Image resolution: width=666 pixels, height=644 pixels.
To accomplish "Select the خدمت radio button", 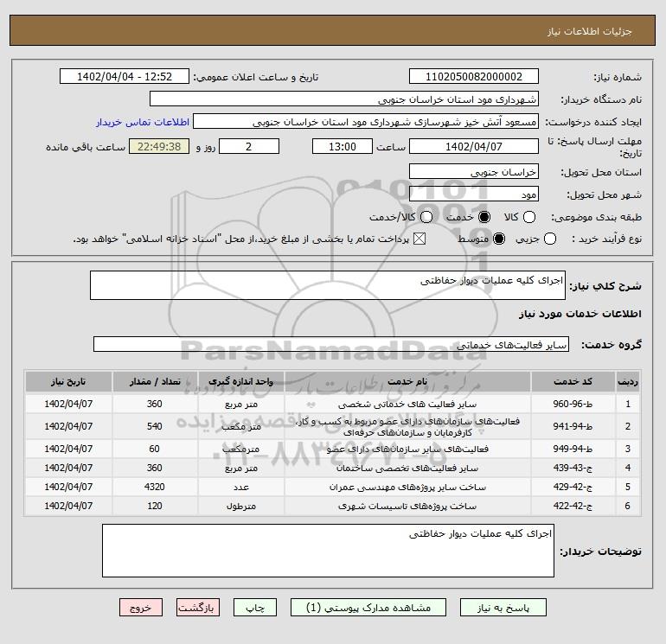I will [484, 217].
